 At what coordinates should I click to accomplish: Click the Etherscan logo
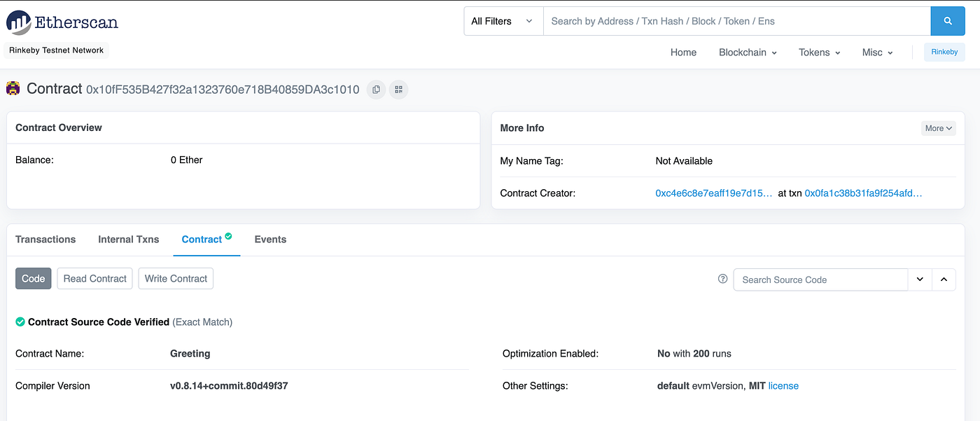click(x=62, y=22)
